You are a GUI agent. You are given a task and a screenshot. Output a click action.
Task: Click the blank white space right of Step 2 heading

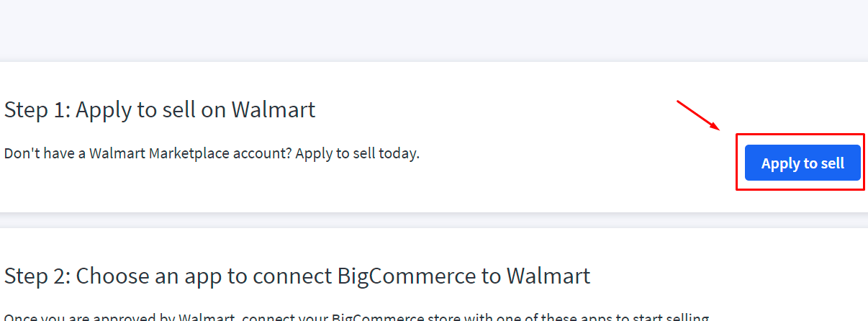coord(720,276)
